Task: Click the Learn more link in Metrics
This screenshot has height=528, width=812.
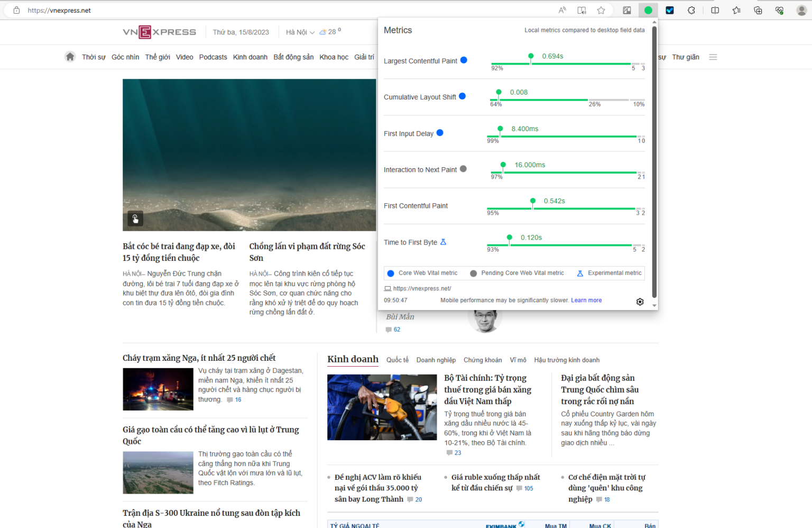Action: click(x=586, y=301)
